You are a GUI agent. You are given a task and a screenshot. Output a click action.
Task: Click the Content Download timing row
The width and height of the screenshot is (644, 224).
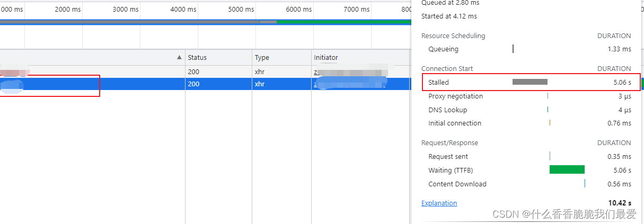click(457, 184)
